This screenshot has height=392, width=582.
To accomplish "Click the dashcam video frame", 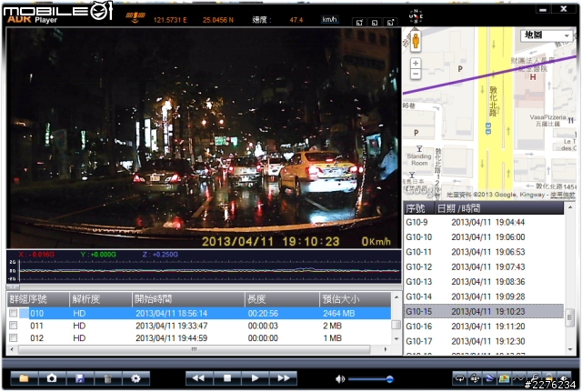I will point(204,138).
